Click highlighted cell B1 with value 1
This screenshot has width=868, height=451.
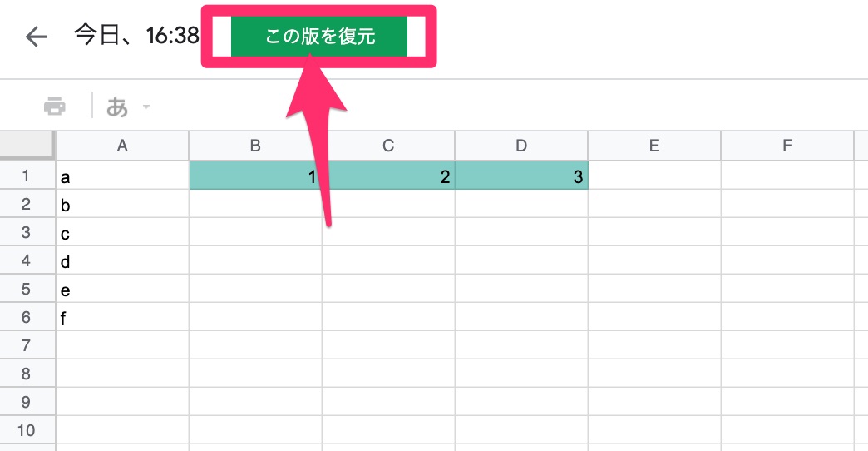255,176
